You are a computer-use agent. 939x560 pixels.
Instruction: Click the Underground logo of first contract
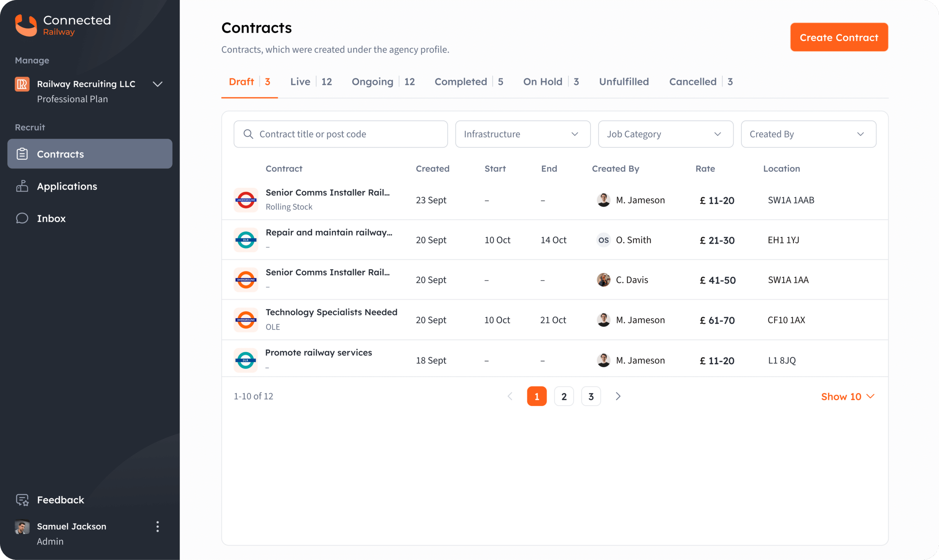[x=246, y=200]
